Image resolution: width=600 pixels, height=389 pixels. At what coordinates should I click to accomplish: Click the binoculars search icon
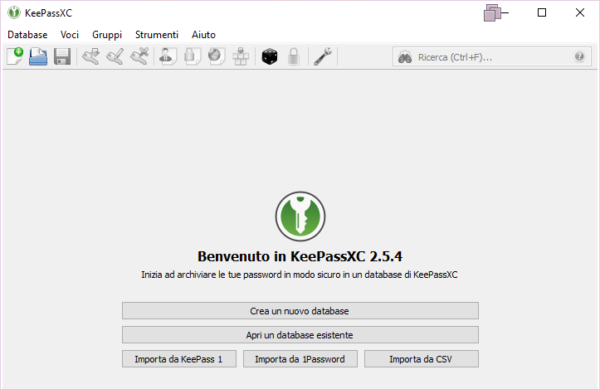click(405, 57)
